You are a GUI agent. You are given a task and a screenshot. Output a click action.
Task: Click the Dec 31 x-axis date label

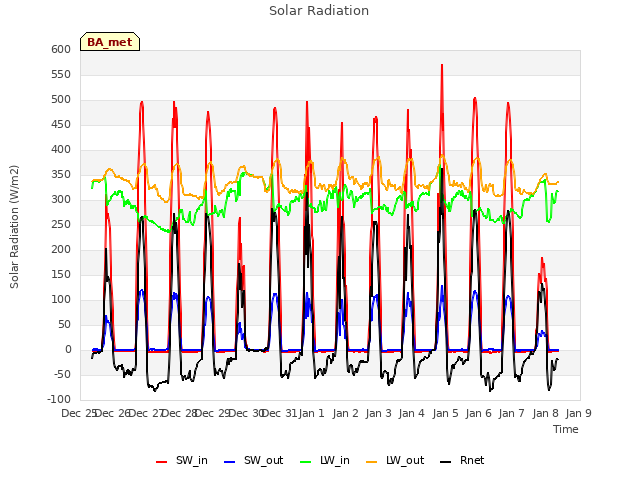tap(279, 413)
